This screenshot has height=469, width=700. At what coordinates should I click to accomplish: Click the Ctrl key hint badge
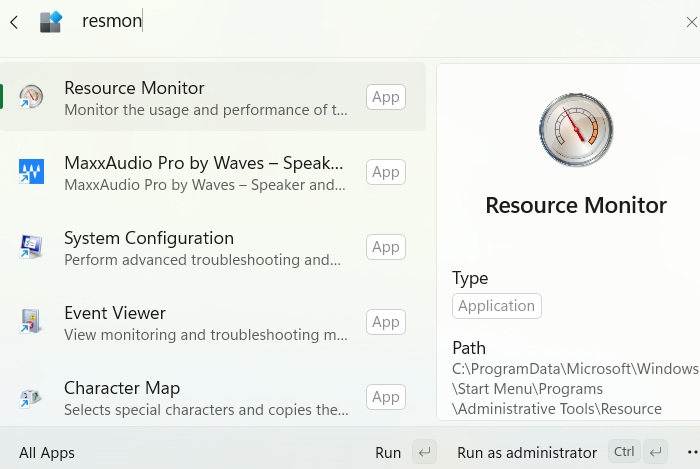[x=624, y=452]
